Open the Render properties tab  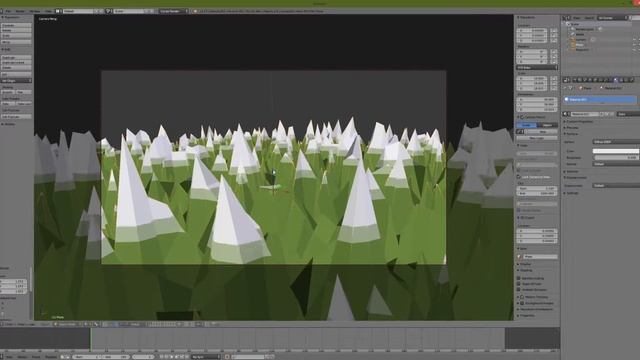click(x=575, y=80)
